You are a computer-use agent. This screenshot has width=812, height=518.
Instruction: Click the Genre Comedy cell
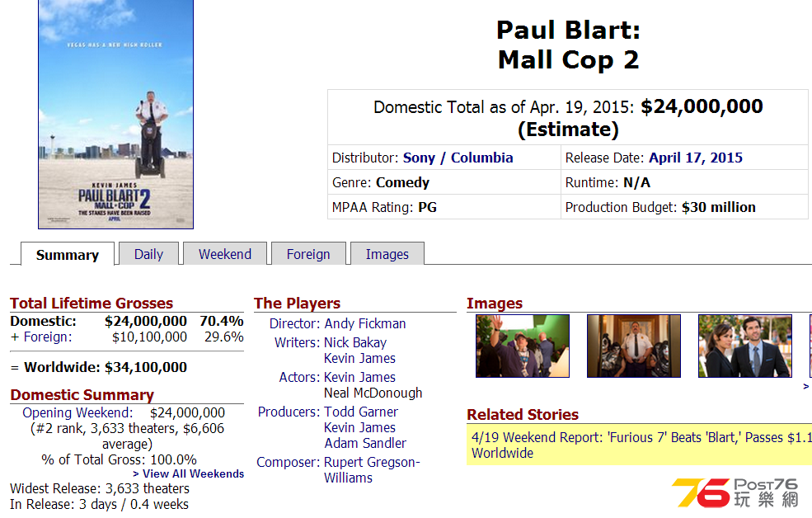(444, 182)
